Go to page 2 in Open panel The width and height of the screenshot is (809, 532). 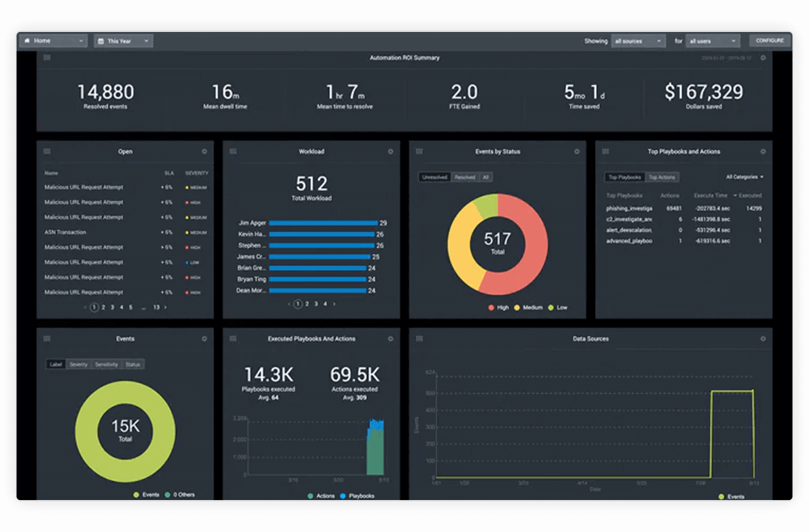point(103,307)
